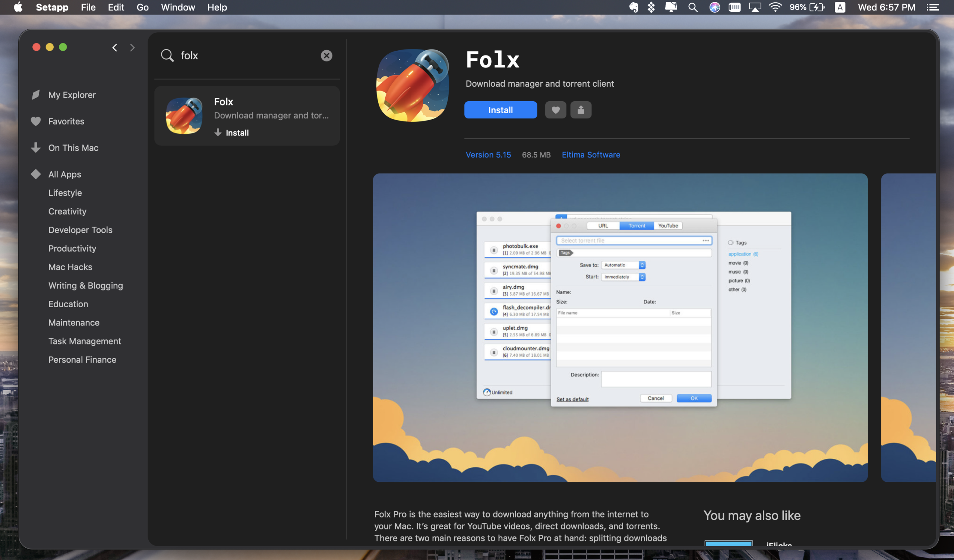
Task: Clear the folx search text
Action: tap(326, 55)
